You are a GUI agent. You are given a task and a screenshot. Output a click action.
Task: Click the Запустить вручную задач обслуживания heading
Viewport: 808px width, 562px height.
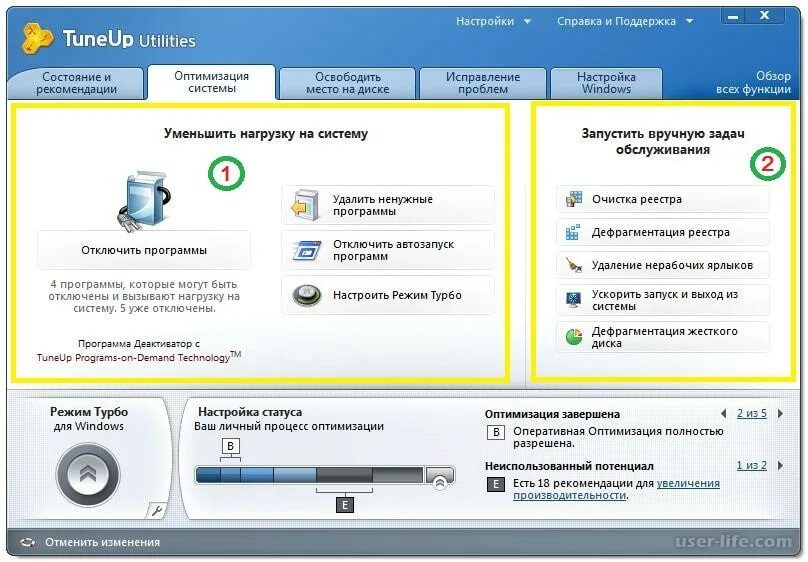coord(663,141)
